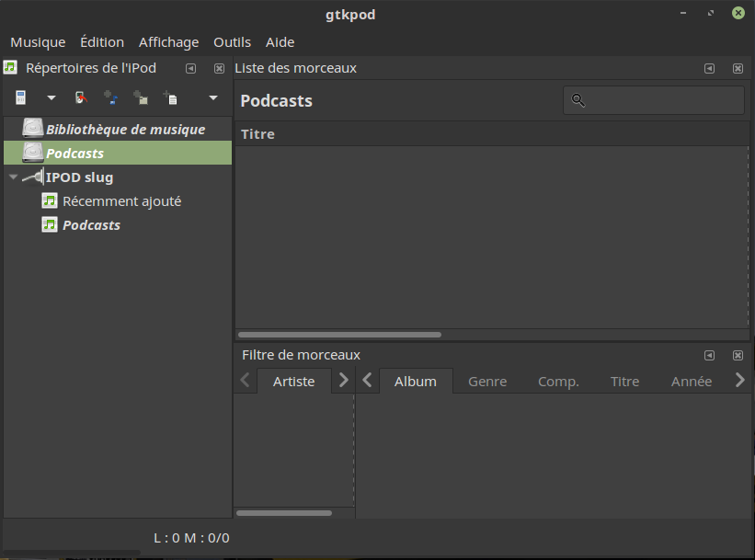Screen dimensions: 755x560
Task: Close the Liste des morceaux panel
Action: pyautogui.click(x=738, y=69)
